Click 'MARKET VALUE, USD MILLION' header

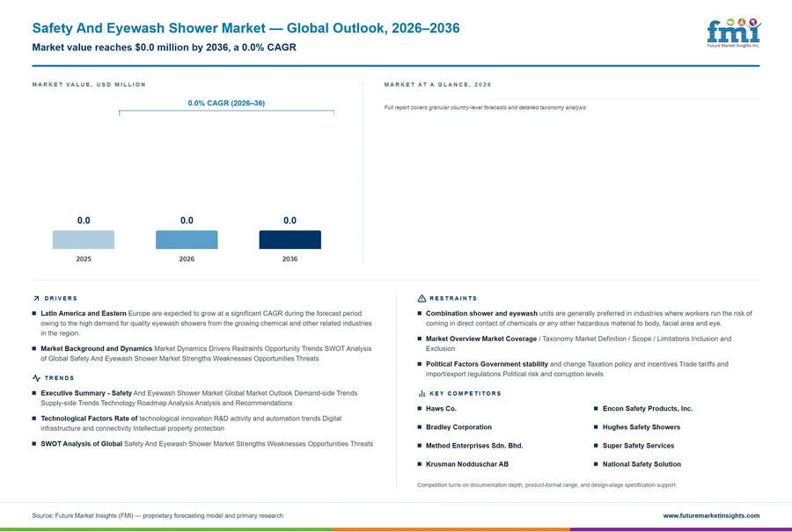click(89, 84)
